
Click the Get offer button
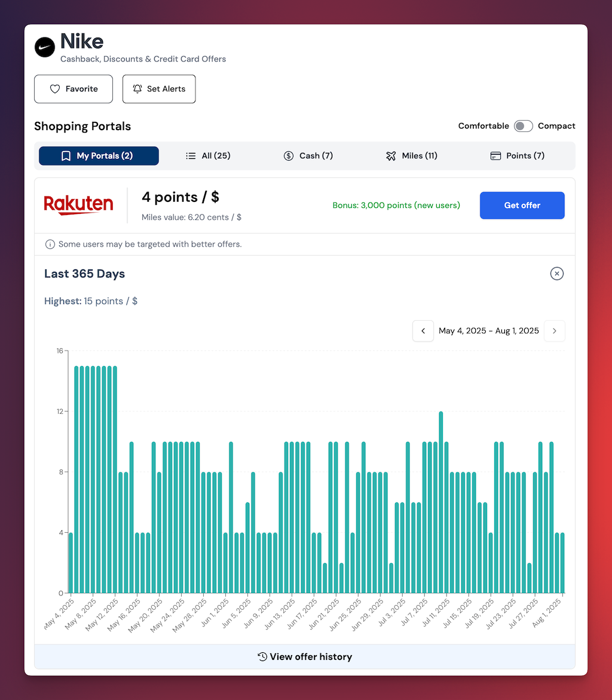click(x=522, y=205)
